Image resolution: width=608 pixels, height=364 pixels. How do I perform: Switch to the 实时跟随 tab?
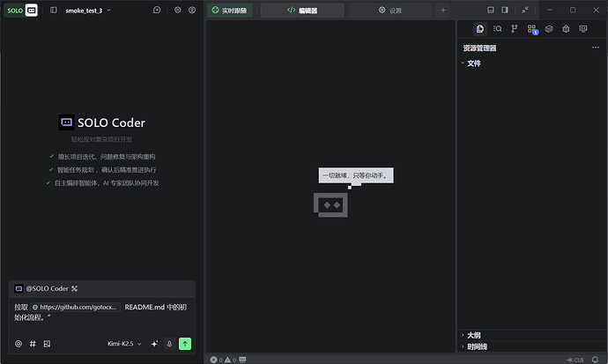point(230,10)
